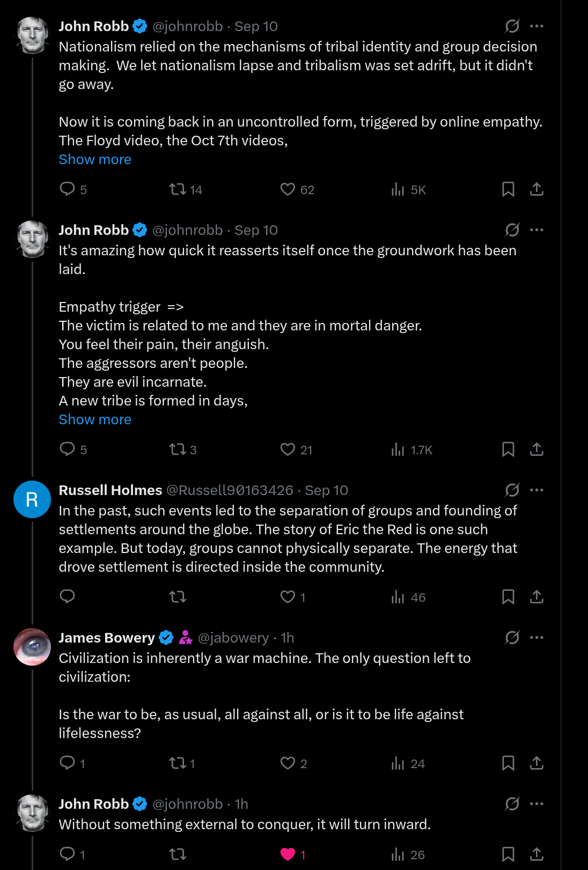Bookmark the 'It's amazing how quick' tweet
This screenshot has height=870, width=588.
[508, 449]
